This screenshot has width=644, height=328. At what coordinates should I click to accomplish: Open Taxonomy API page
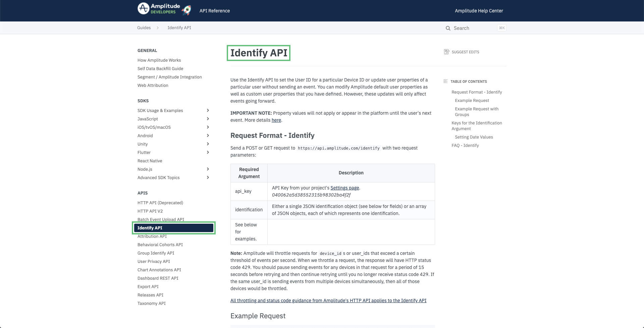point(152,303)
